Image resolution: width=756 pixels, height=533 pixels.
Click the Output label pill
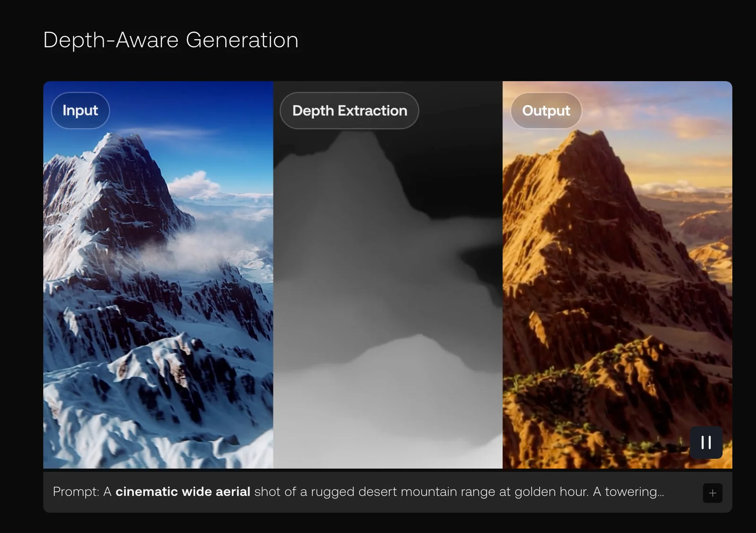coord(546,111)
